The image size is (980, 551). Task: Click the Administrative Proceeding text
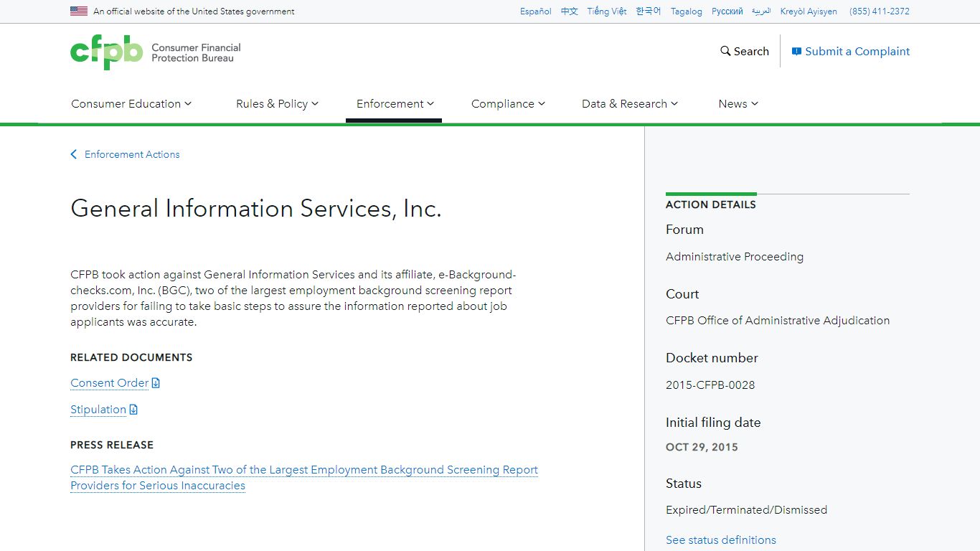click(x=735, y=257)
